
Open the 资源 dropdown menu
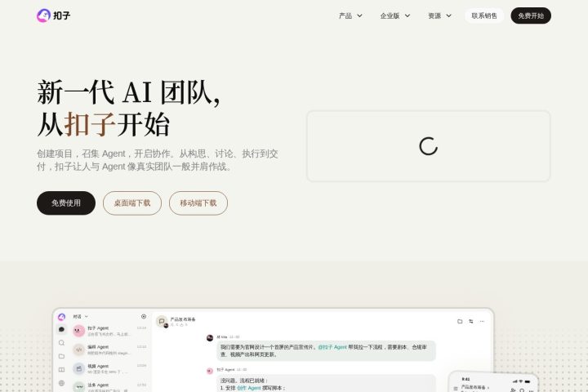coord(439,16)
